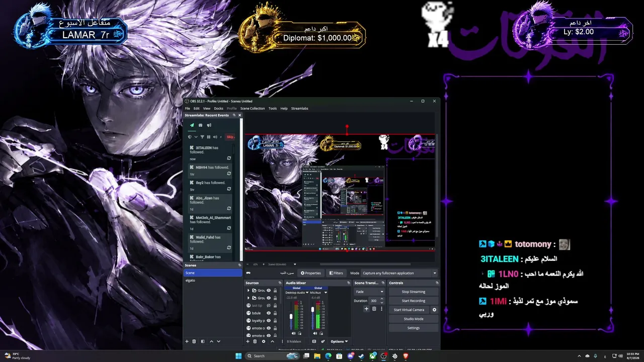Viewport: 644px width, 362px height.
Task: Float the Streamlabs Recent Events dock
Action: tap(234, 115)
